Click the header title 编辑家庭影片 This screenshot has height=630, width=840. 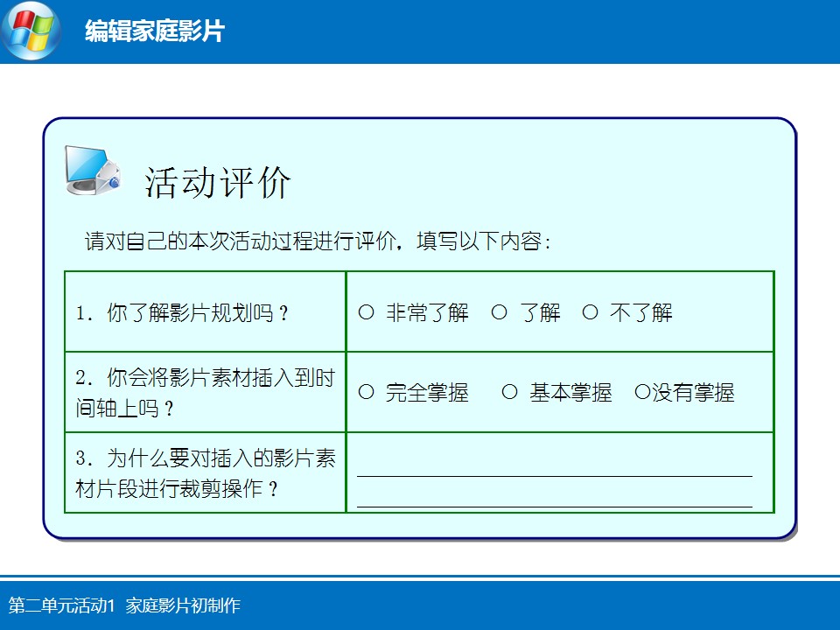tap(154, 31)
